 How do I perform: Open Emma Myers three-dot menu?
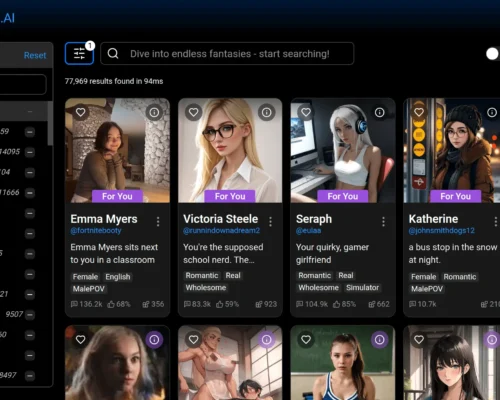pyautogui.click(x=158, y=221)
